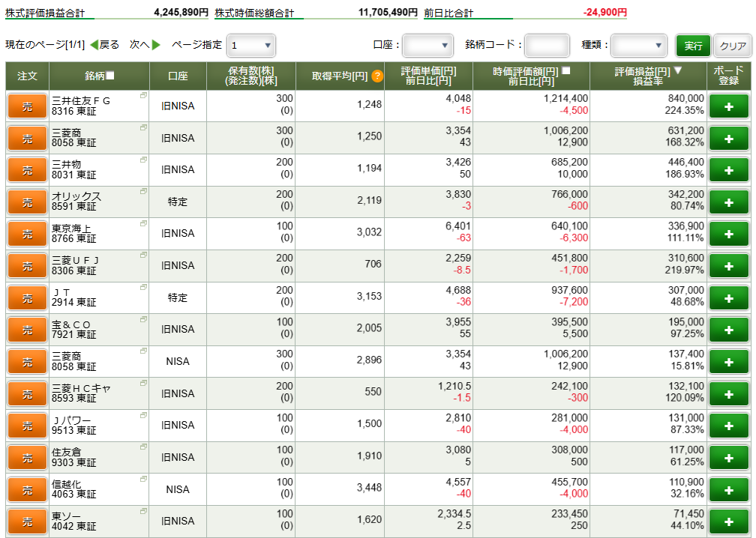Sell Ｊパワー with 売 button
This screenshot has width=756, height=538.
coord(28,426)
